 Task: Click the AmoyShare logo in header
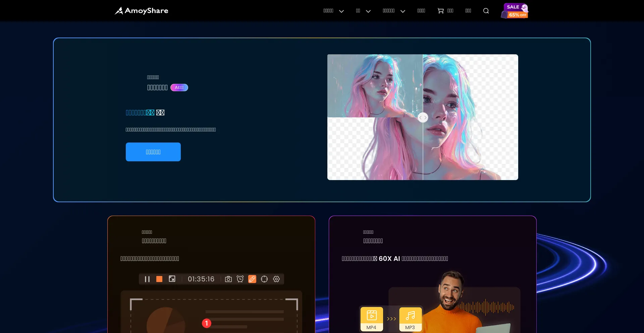pos(141,11)
